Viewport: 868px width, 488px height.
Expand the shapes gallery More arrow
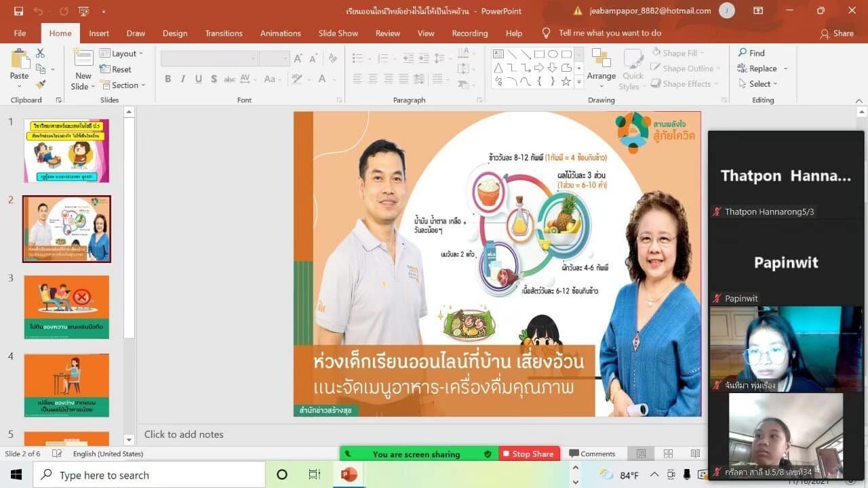click(x=578, y=82)
